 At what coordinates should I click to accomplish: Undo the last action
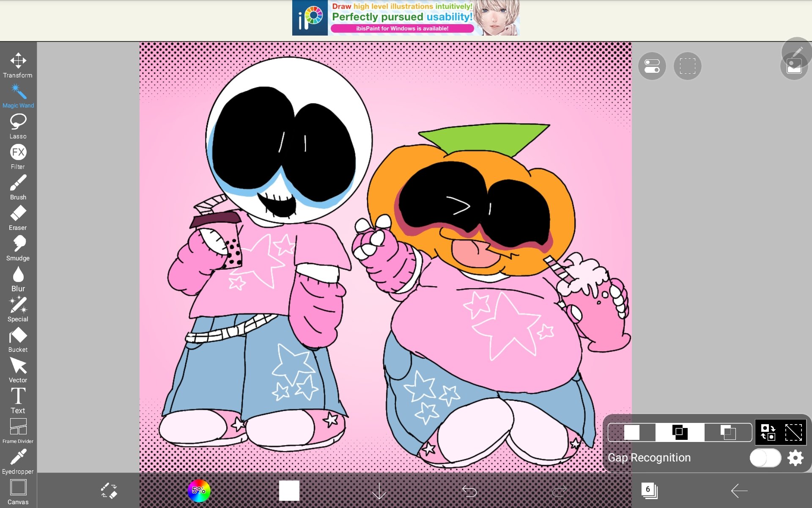pyautogui.click(x=469, y=491)
